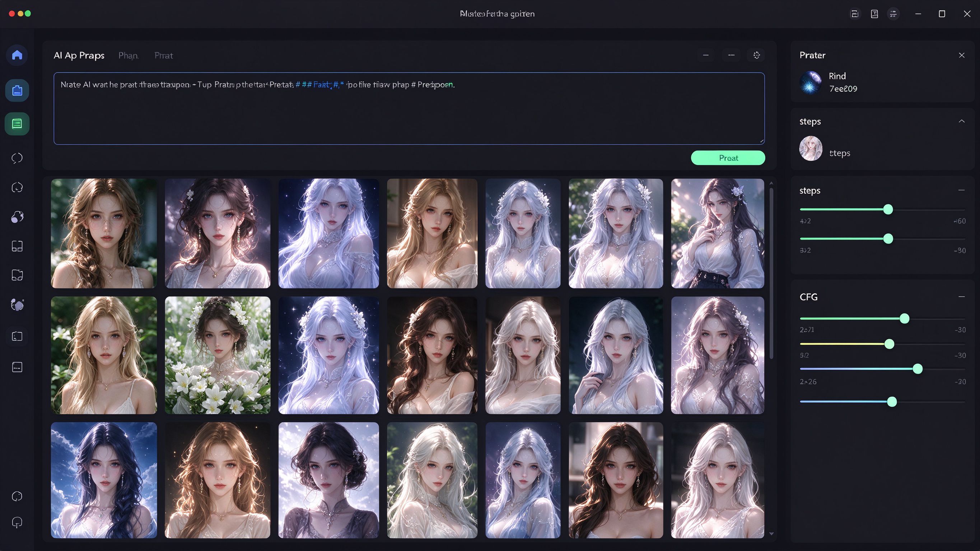Open the lower globe icon above the bracket icon

pyautogui.click(x=17, y=305)
